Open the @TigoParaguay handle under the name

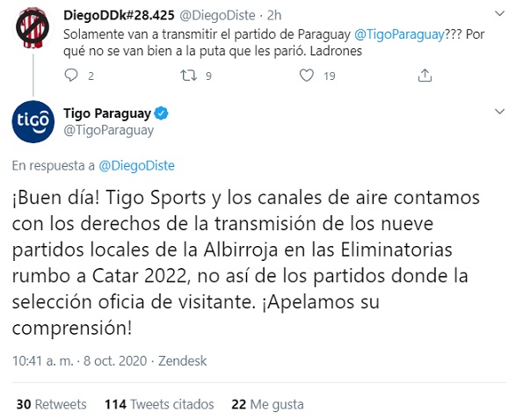(x=109, y=130)
